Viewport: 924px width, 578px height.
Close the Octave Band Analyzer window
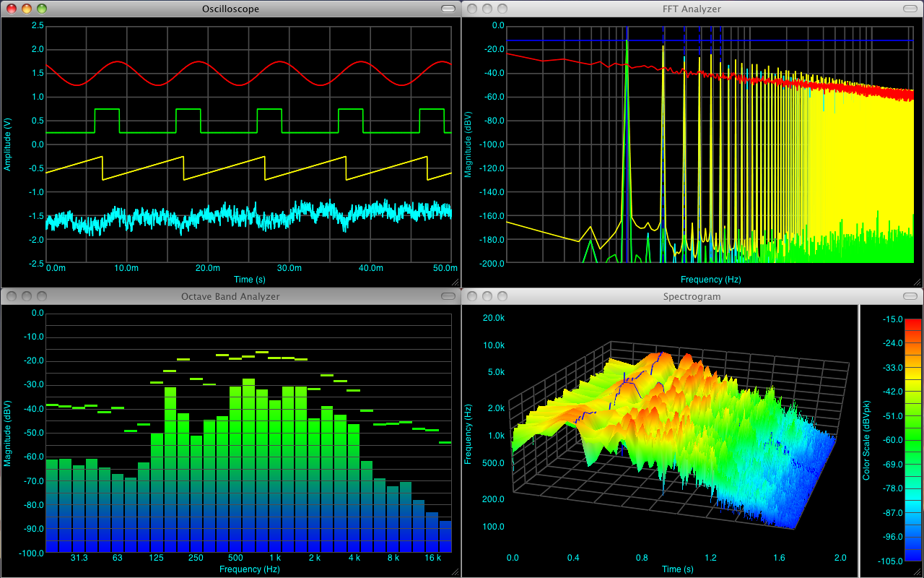[12, 296]
